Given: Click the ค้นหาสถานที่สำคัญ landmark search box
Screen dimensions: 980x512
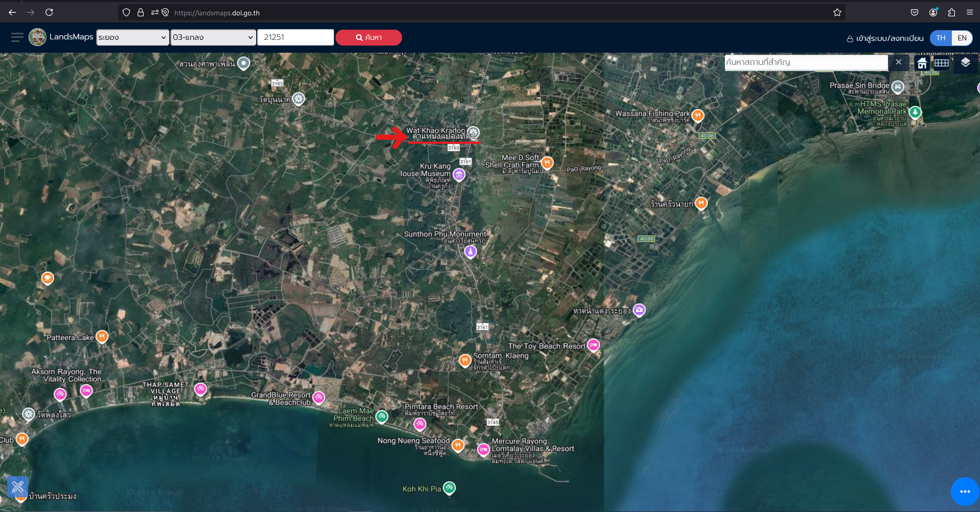Looking at the screenshot, I should (x=806, y=62).
